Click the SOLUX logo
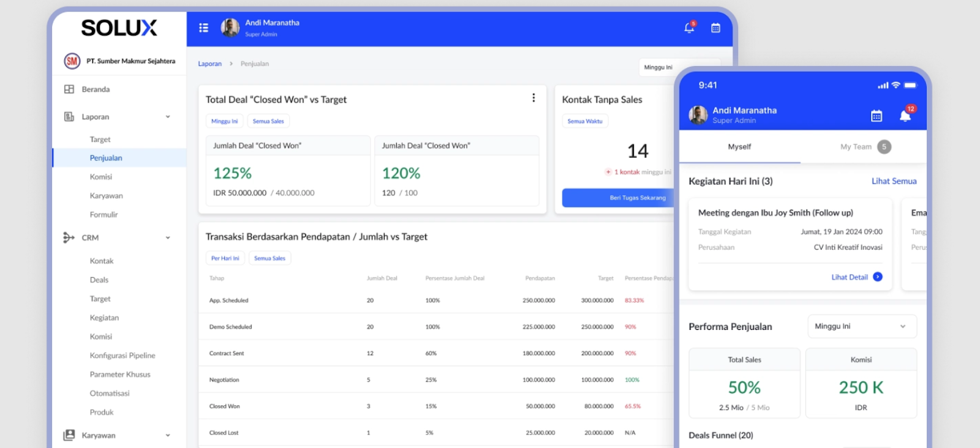 119,28
